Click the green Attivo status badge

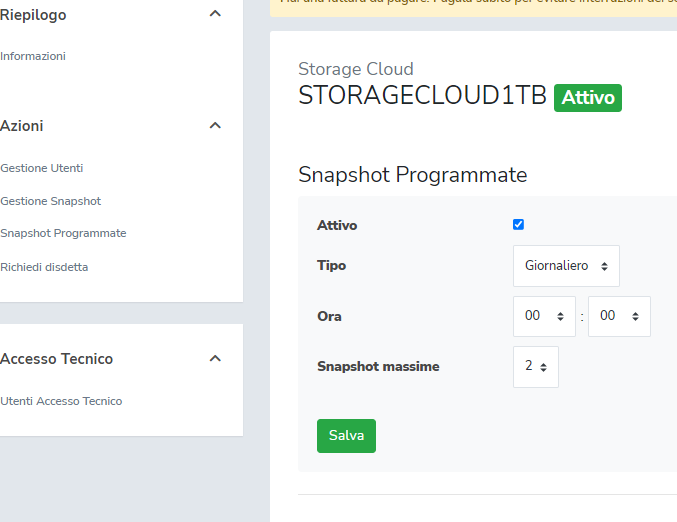[x=588, y=98]
